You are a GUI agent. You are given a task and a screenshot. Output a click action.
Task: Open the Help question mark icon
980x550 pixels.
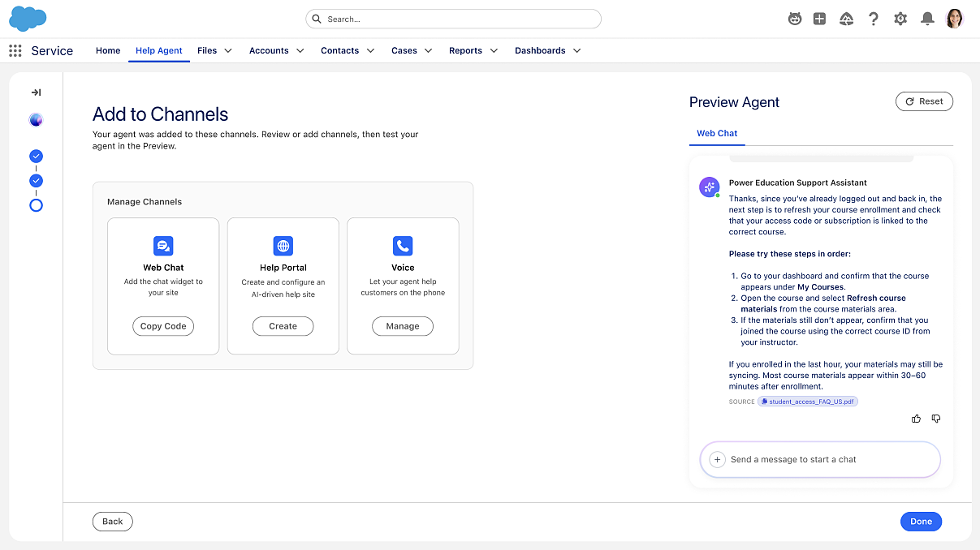pos(874,19)
